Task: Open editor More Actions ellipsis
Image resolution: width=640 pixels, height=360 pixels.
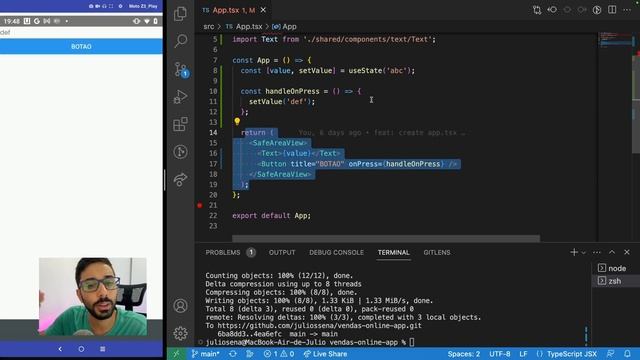Action: click(x=627, y=10)
